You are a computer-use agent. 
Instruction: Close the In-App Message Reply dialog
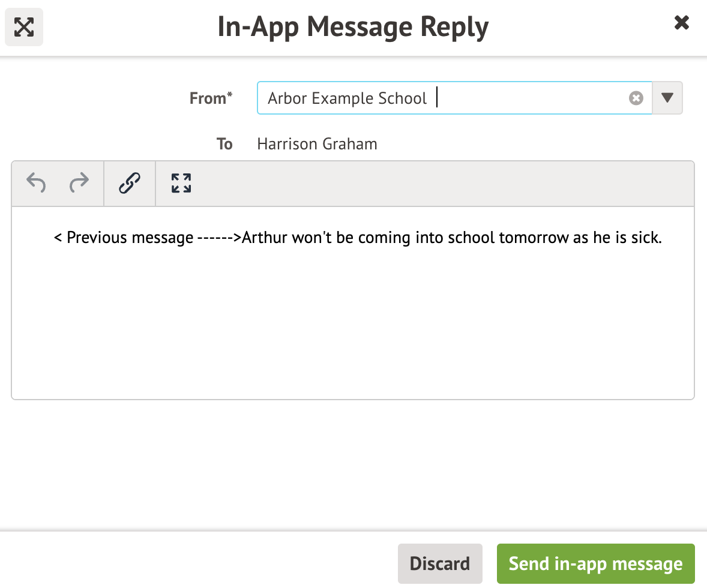tap(681, 23)
